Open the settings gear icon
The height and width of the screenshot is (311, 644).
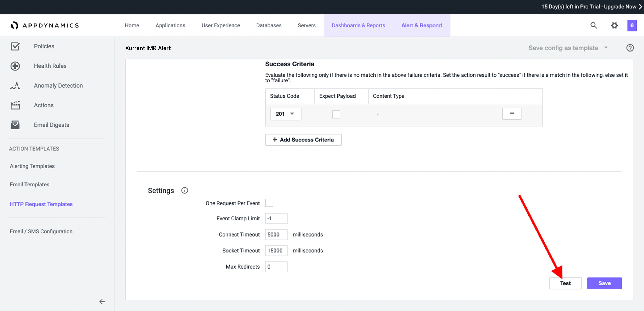[614, 25]
